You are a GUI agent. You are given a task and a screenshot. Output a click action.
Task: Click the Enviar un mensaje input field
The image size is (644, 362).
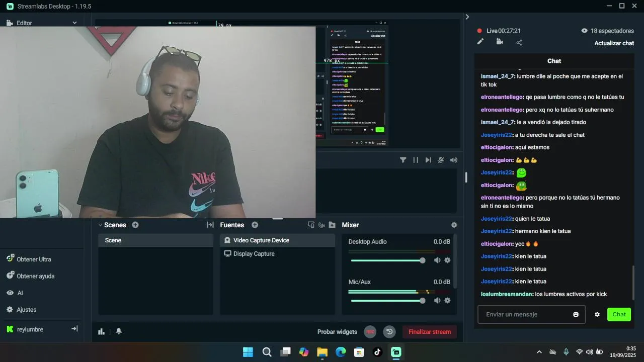[531, 314]
